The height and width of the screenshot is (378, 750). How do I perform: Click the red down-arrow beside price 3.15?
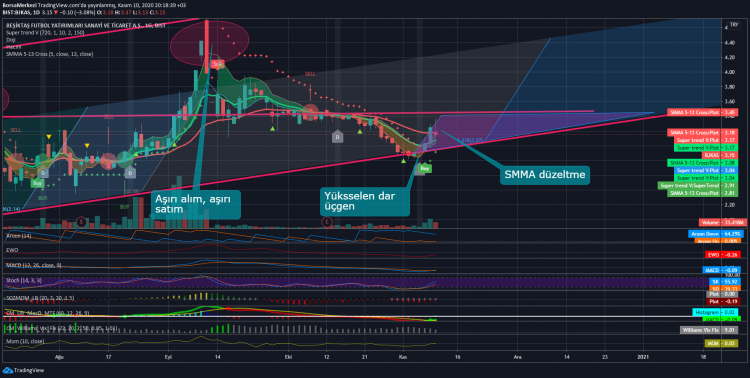55,12
